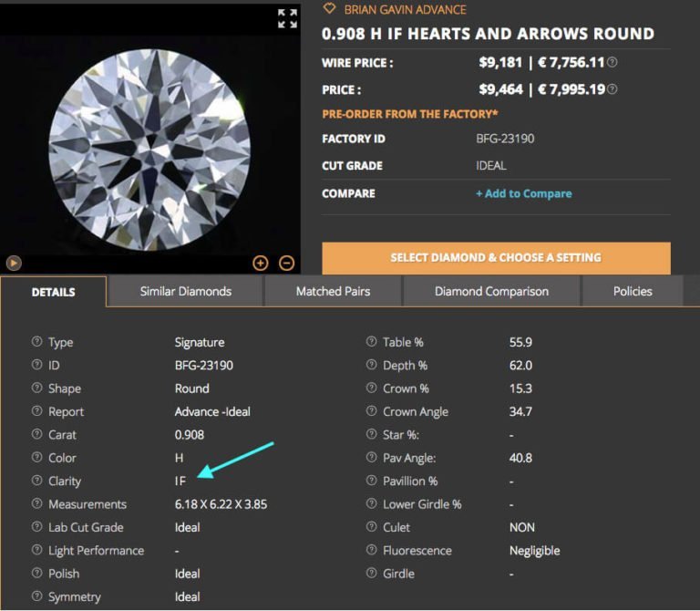Click Select Diamond & Choose a Setting
This screenshot has width=700, height=611.
[496, 258]
